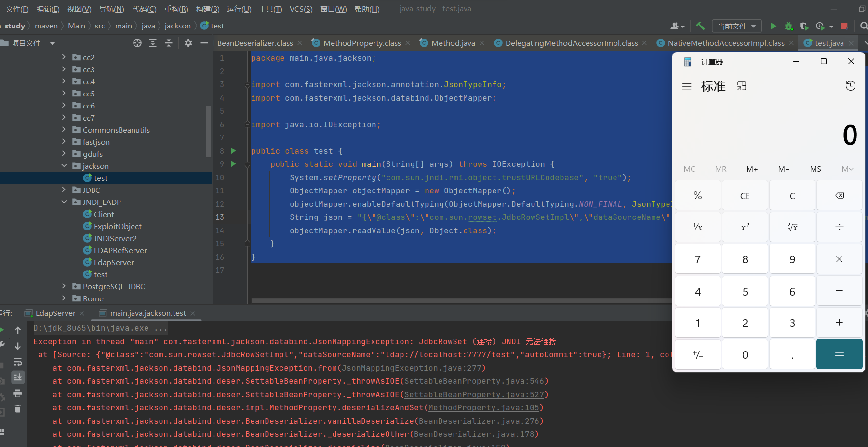868x447 pixels.
Task: Open SettableBeanProperty.java:546 link
Action: [x=474, y=381]
